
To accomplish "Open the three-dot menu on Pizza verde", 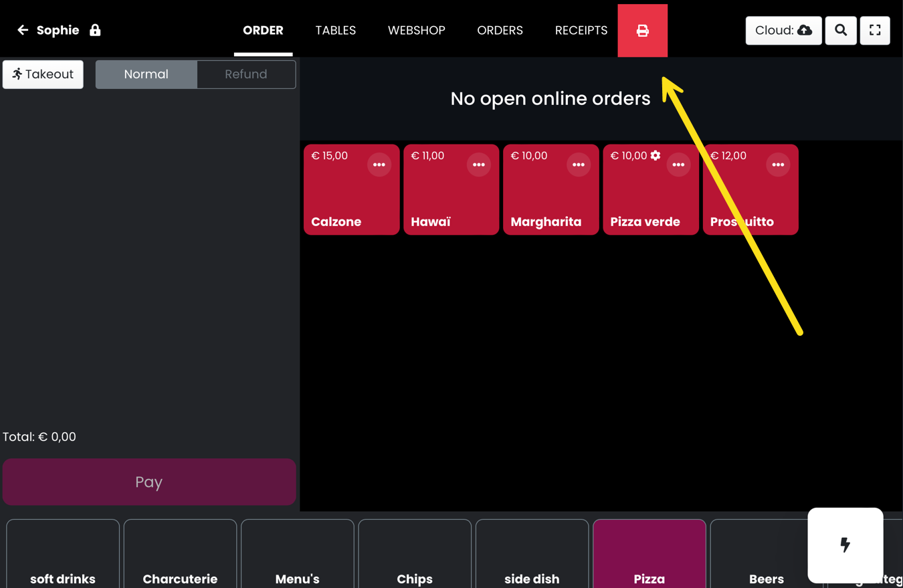I will click(x=678, y=165).
